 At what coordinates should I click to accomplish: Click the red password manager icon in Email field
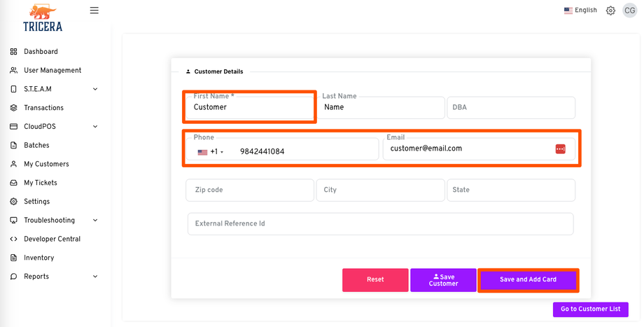click(560, 148)
